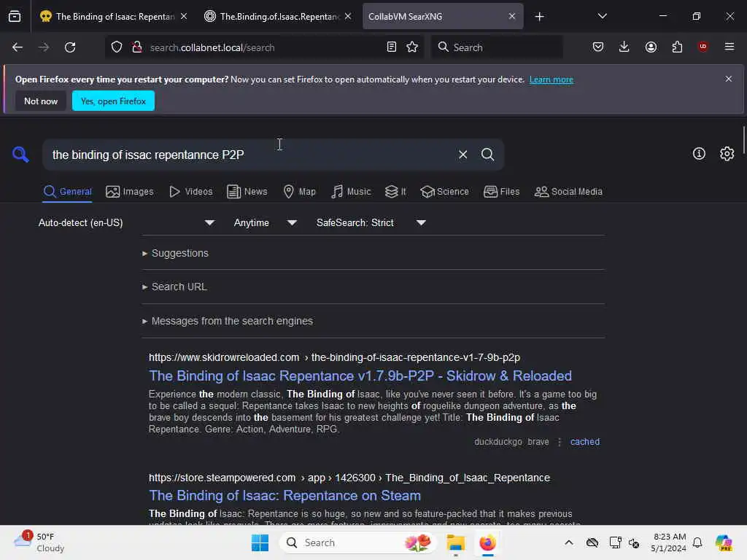Reload the current page
This screenshot has height=560, width=747.
70,47
